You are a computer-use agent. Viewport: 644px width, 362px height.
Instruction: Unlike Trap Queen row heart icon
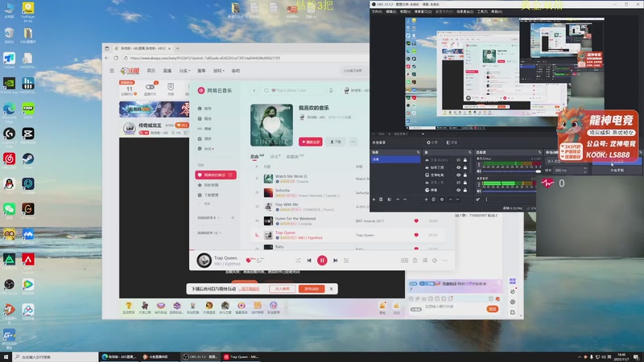(416, 235)
